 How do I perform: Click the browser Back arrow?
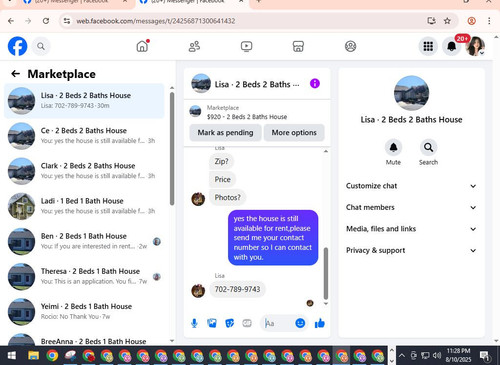point(11,21)
